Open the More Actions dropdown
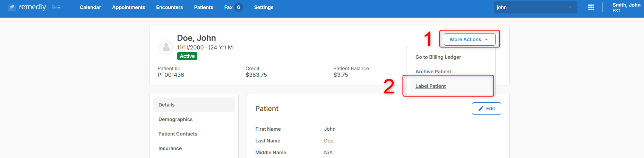Viewport: 644px width, 158px height. point(470,39)
